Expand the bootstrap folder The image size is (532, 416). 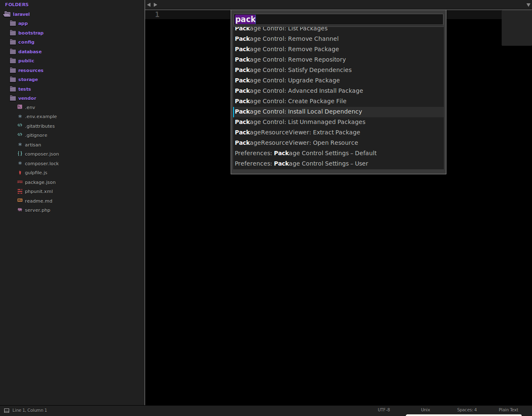coord(13,33)
